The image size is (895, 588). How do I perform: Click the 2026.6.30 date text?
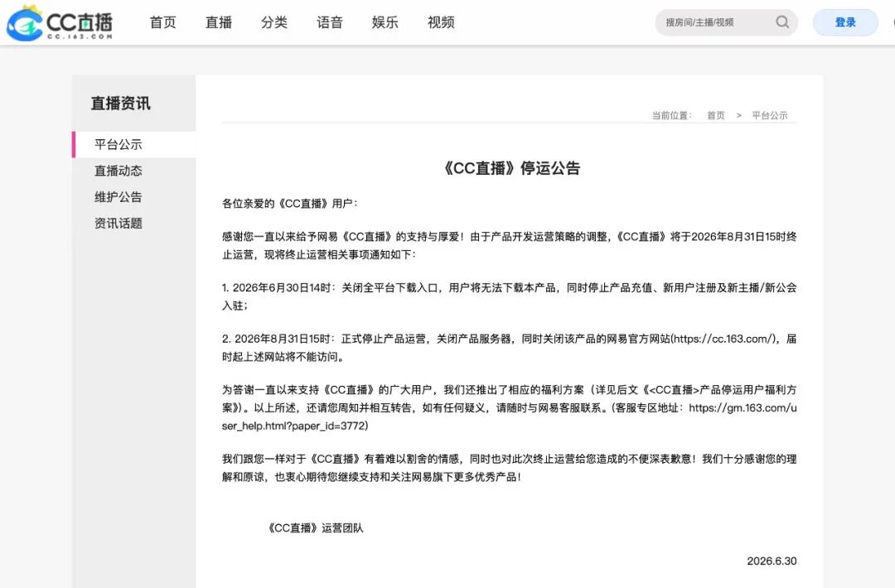772,561
